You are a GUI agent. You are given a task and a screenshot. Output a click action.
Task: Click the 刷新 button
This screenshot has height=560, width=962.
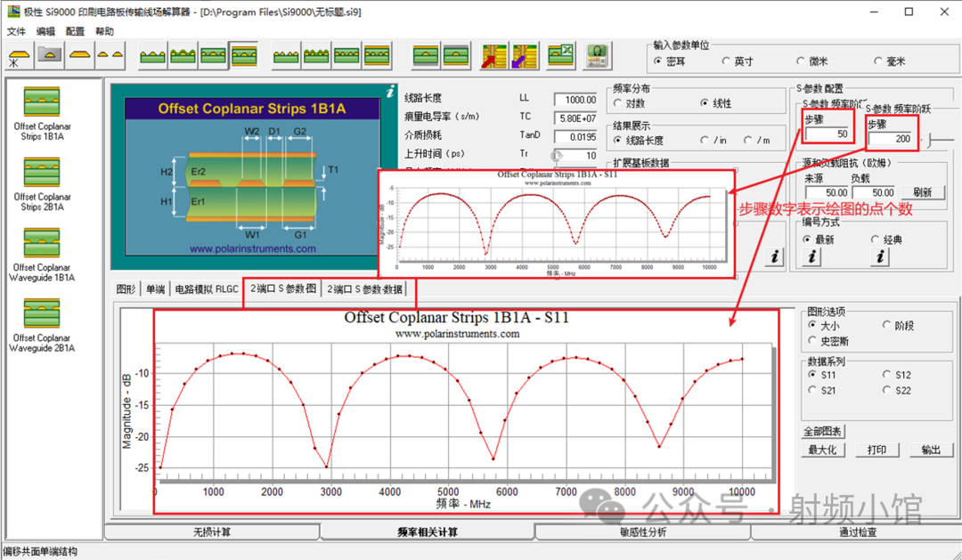(x=922, y=192)
